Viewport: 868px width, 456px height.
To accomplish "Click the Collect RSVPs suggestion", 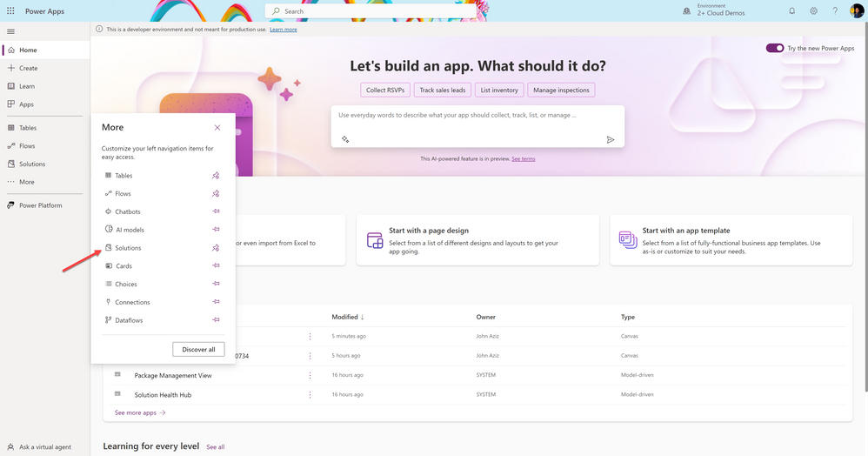I will tap(385, 90).
